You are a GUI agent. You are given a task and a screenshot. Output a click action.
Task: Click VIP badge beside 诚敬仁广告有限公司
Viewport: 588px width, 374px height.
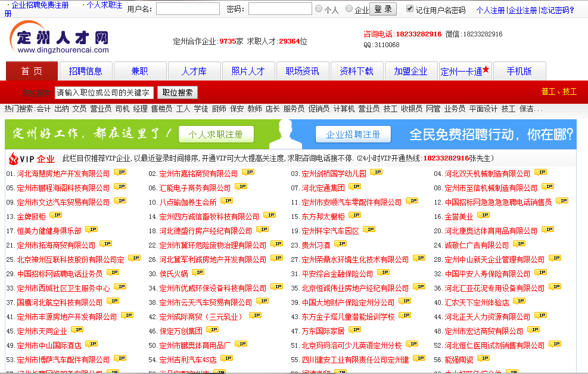pos(519,244)
